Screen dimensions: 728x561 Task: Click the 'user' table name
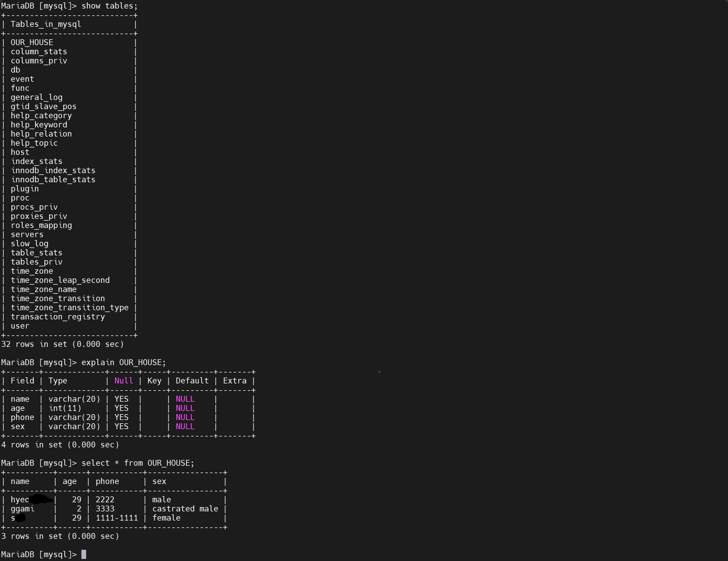click(20, 326)
